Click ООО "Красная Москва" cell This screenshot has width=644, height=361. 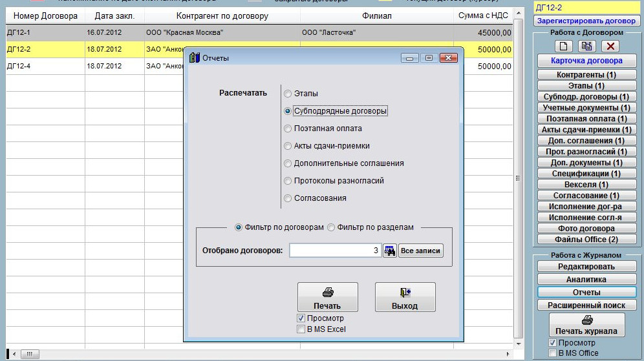tap(222, 32)
